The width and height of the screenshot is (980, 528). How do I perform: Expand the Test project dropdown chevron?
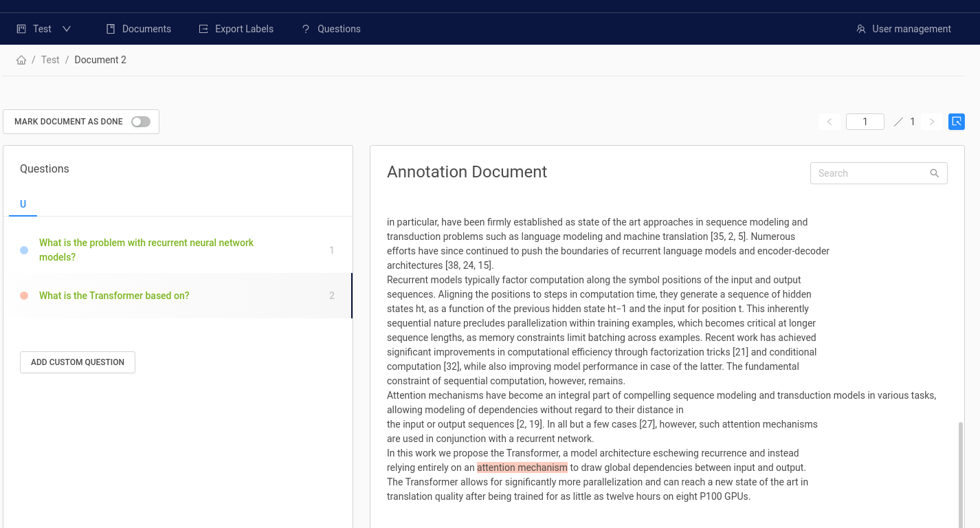[67, 29]
